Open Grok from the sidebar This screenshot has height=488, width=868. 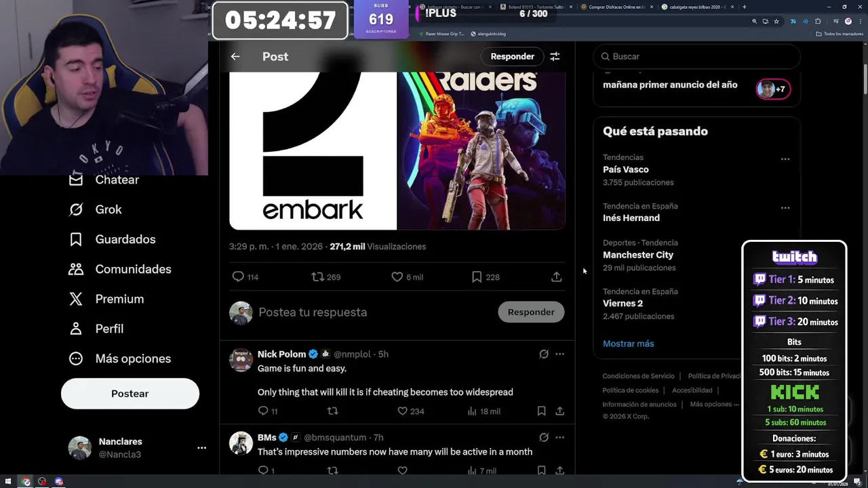[95, 209]
